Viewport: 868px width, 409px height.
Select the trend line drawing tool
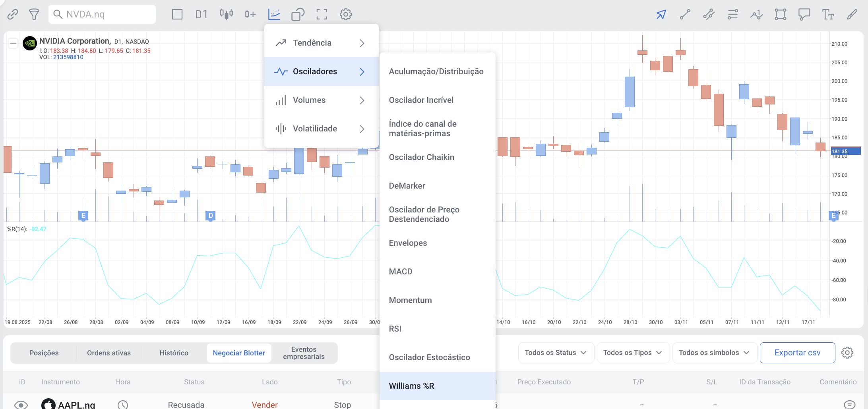pyautogui.click(x=685, y=14)
